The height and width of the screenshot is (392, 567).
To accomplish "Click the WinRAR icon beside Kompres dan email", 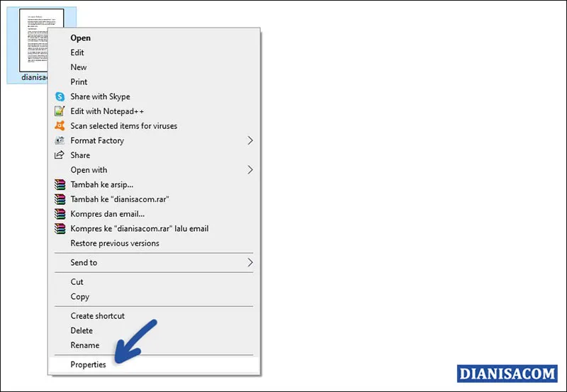I will point(60,213).
